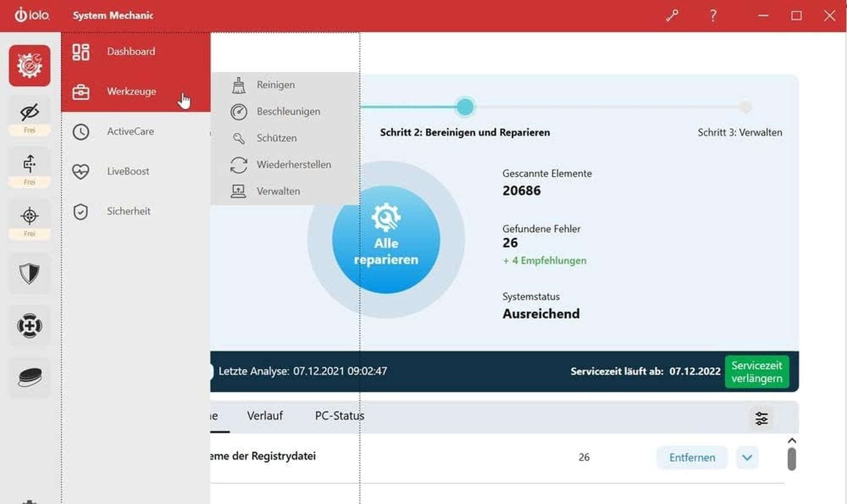
Task: Open the + 4 Empfehlungen link
Action: [x=544, y=261]
